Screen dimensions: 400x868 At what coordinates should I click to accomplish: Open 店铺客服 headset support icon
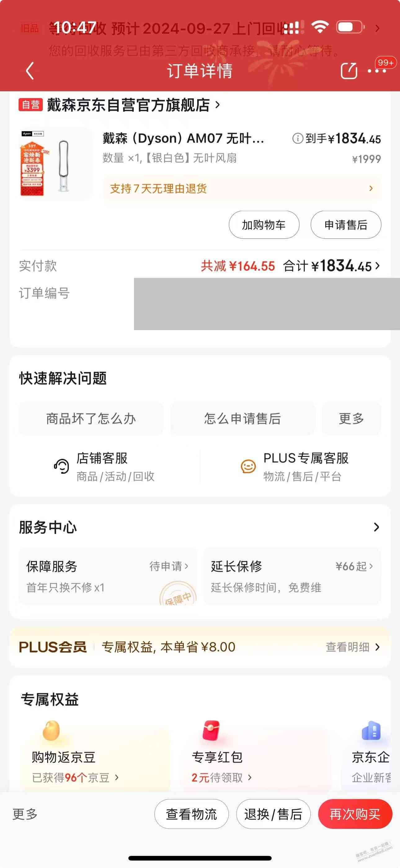point(61,466)
